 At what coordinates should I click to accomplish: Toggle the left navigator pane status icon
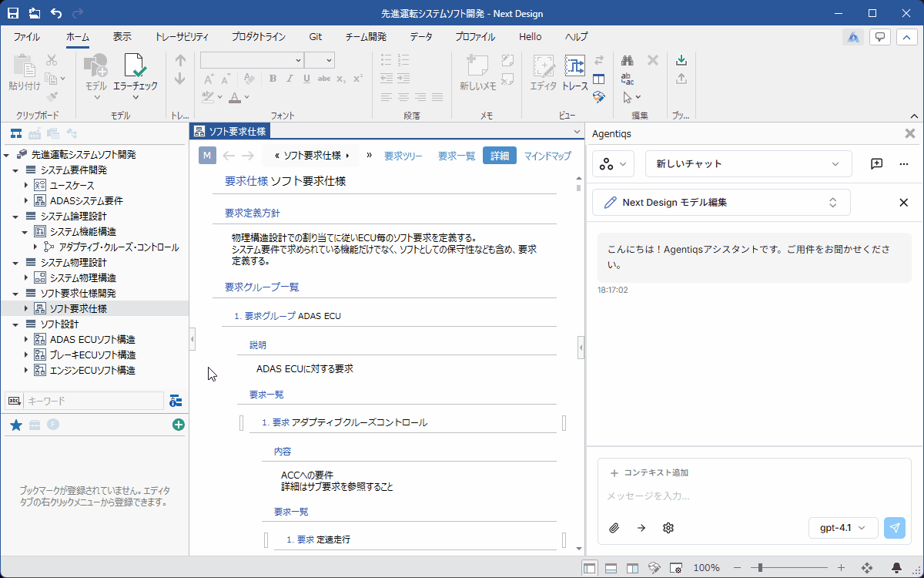point(589,568)
